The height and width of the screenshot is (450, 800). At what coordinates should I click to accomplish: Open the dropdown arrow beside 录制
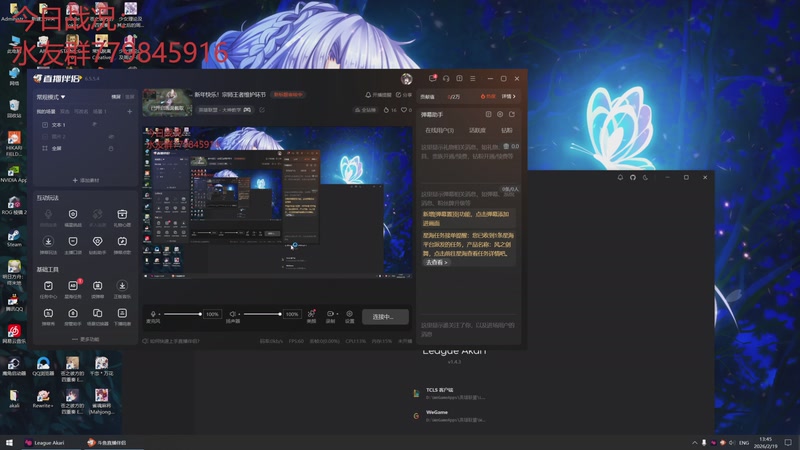[x=337, y=314]
